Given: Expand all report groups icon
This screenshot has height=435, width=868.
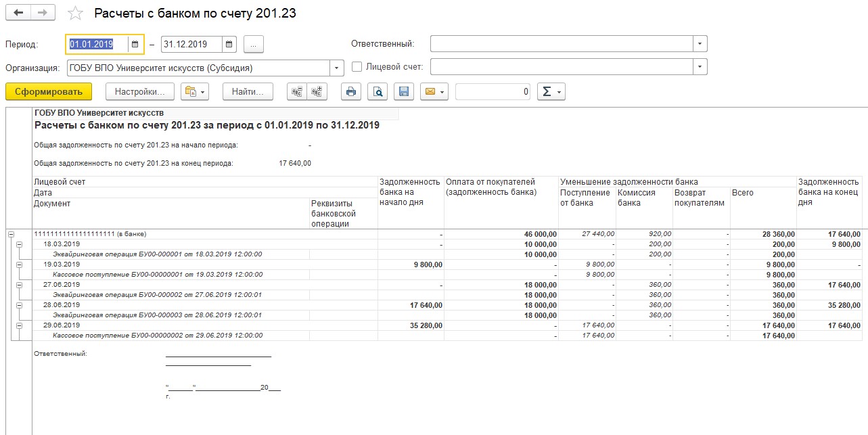Looking at the screenshot, I should tap(317, 91).
